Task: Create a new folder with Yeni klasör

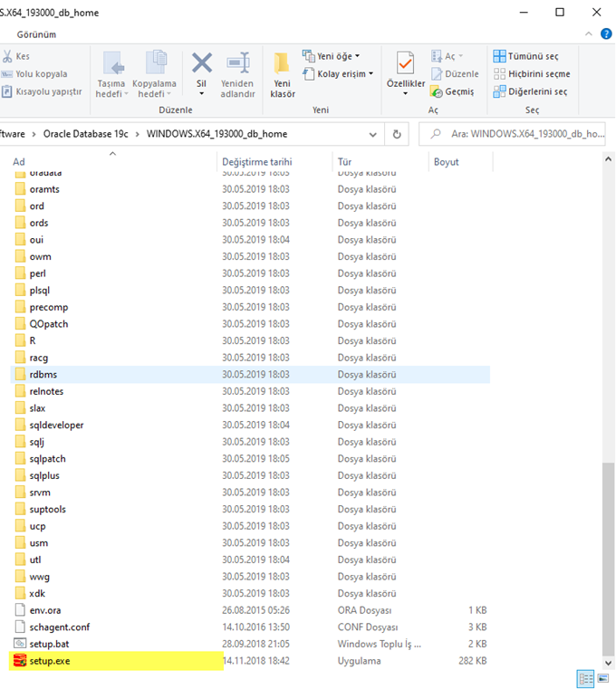Action: click(x=283, y=72)
